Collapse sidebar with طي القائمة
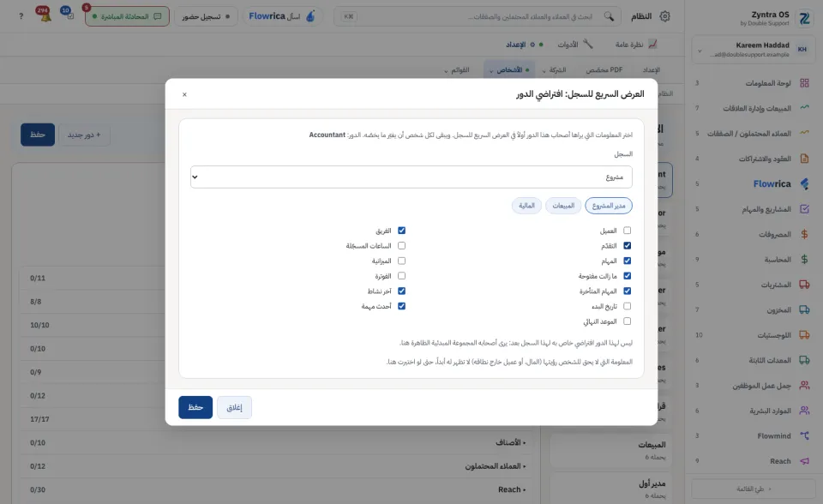 click(754, 489)
